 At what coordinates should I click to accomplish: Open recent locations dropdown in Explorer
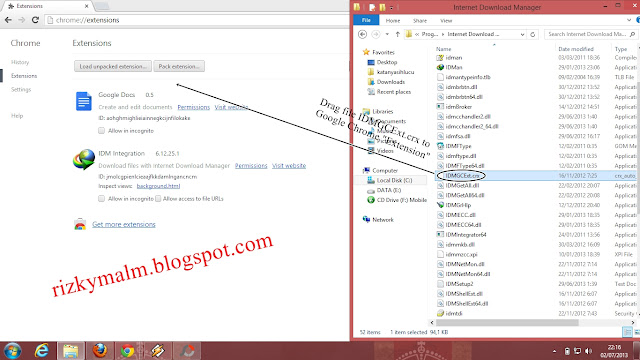coord(387,34)
